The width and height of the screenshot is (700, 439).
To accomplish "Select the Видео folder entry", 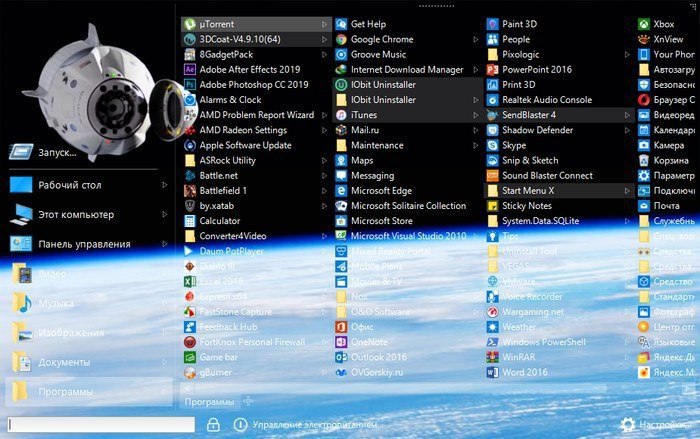I will (x=89, y=273).
